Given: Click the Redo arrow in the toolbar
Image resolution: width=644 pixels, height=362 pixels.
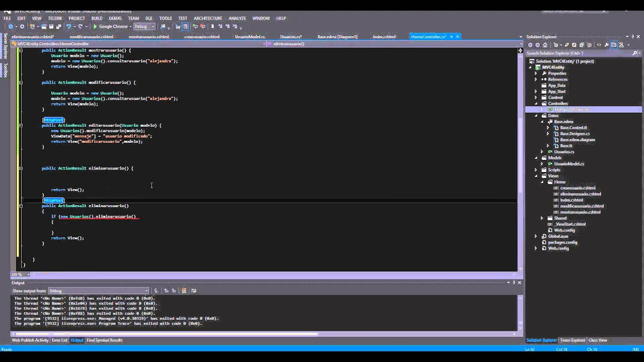Looking at the screenshot, I should click(x=80, y=27).
